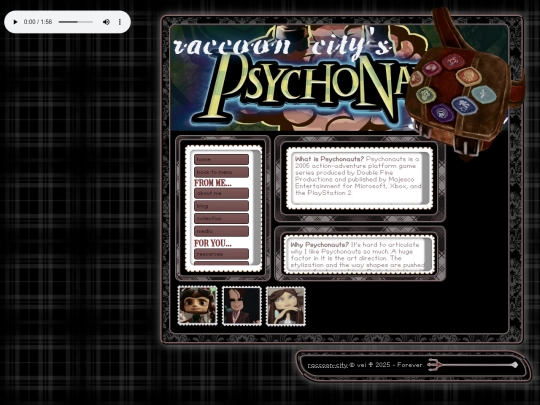The image size is (540, 405).
Task: Click the 0:00 / 1:56 time display
Action: (x=38, y=22)
